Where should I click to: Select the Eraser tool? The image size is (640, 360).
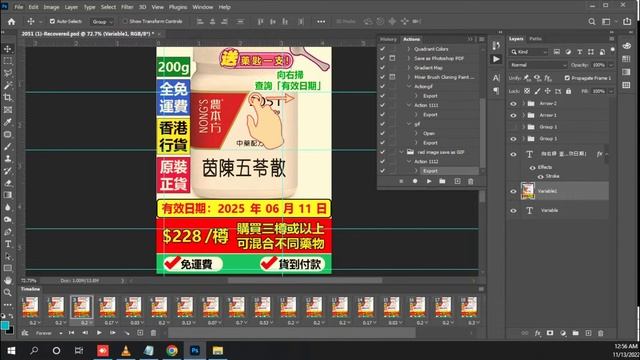coord(8,183)
